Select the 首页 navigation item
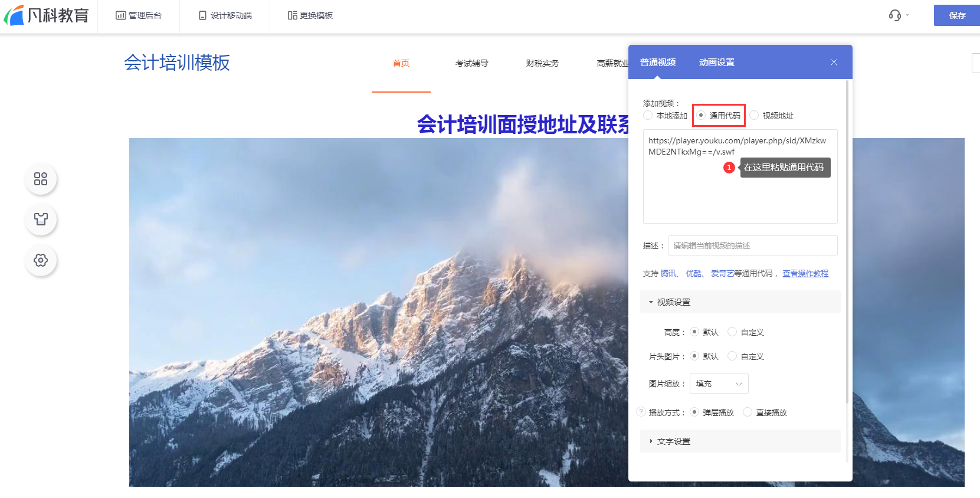The width and height of the screenshot is (980, 498). (x=401, y=63)
